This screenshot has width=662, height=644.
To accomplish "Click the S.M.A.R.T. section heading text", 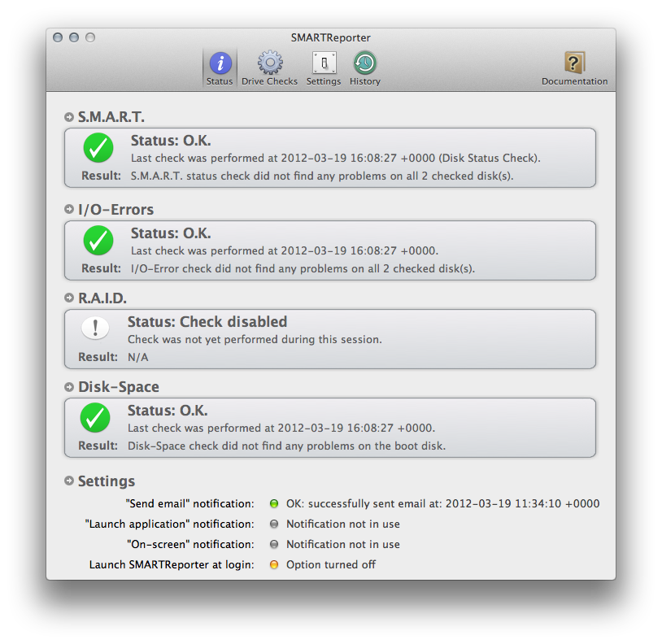I will 111,117.
